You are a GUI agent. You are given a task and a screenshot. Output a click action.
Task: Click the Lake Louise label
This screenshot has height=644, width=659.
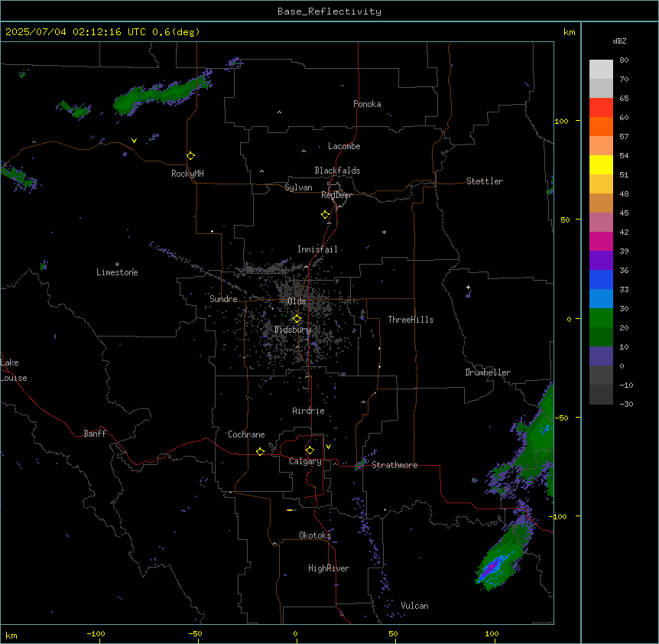[x=14, y=370]
